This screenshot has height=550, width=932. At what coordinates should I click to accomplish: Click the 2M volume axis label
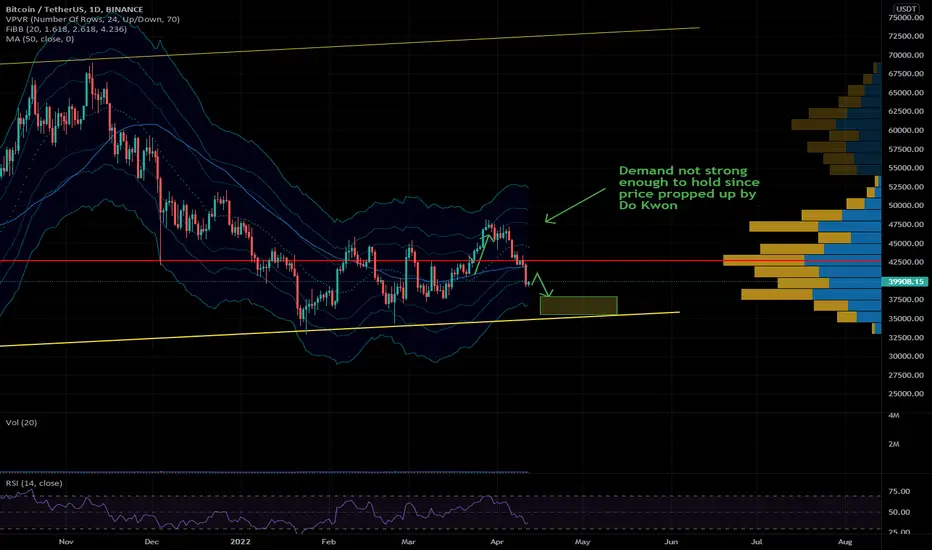tap(894, 444)
